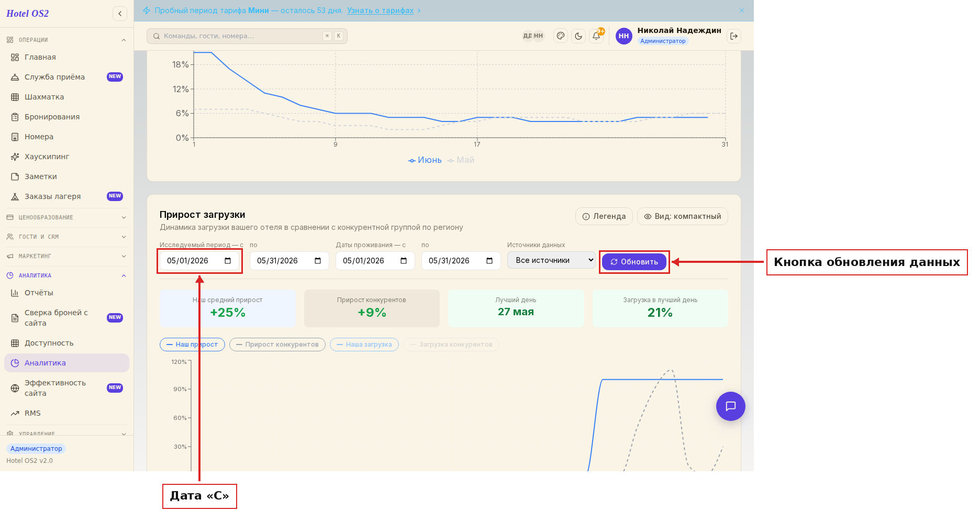Expand the 'Гости и CRM' sidebar section

[x=66, y=237]
